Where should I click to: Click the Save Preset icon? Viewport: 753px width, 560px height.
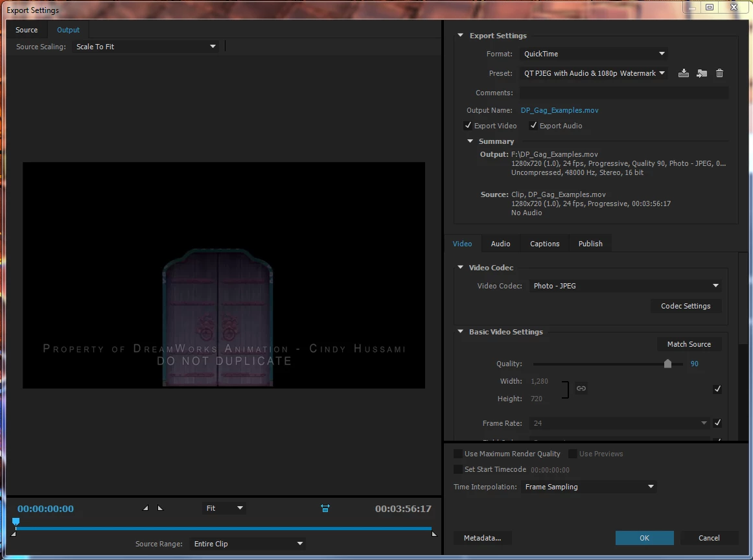point(684,73)
